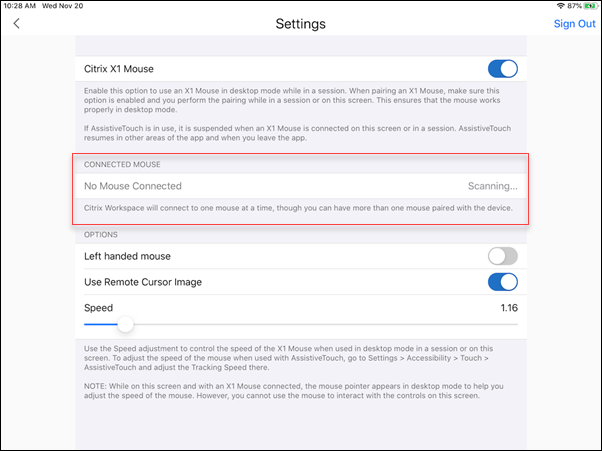
Task: Click the Speed slider handle
Action: pos(125,324)
